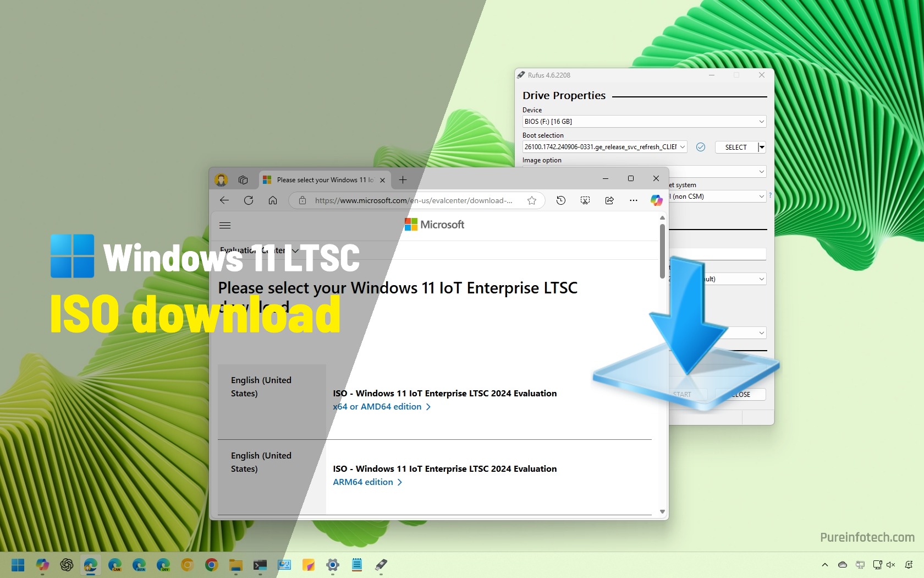The image size is (924, 578).
Task: Open Edge Canary from the taskbar
Action: click(116, 565)
